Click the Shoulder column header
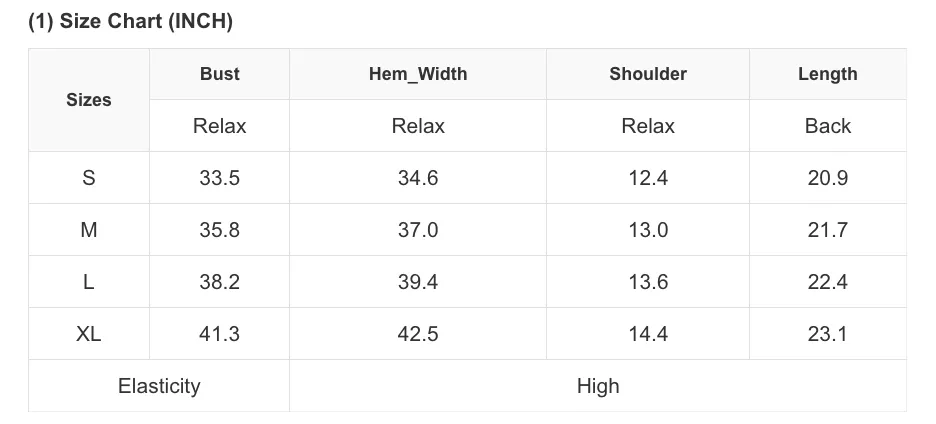 (x=648, y=74)
